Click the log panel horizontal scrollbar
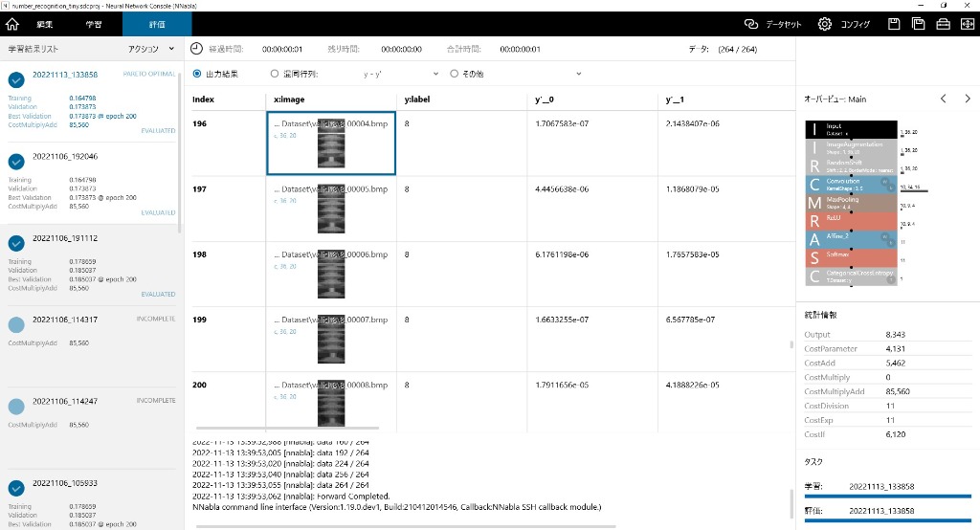 click(406, 526)
